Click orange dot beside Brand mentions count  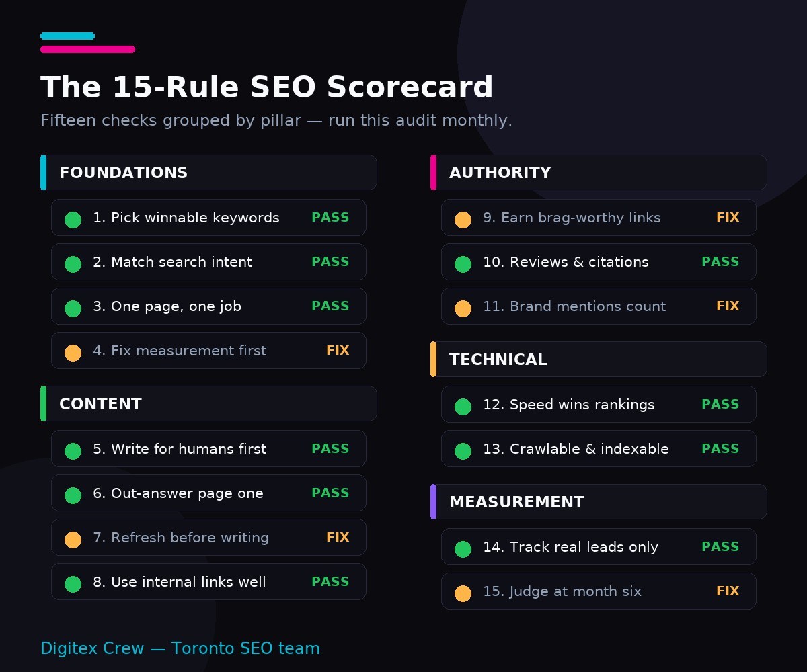click(463, 308)
